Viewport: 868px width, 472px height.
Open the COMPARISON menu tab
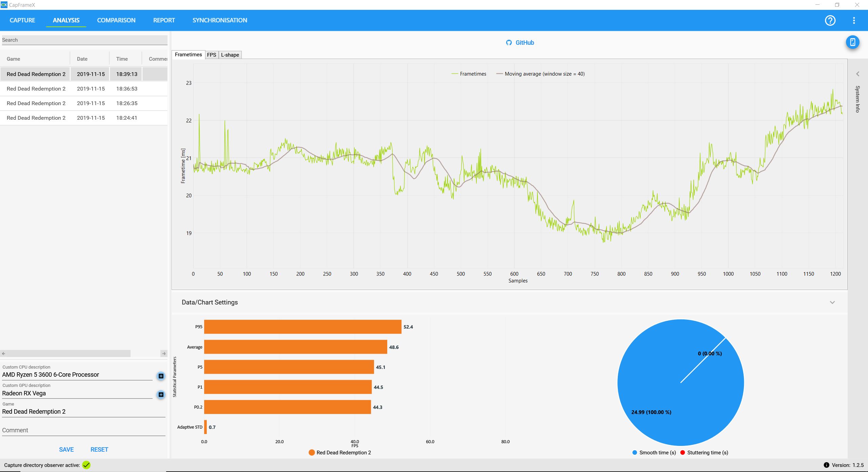[116, 20]
